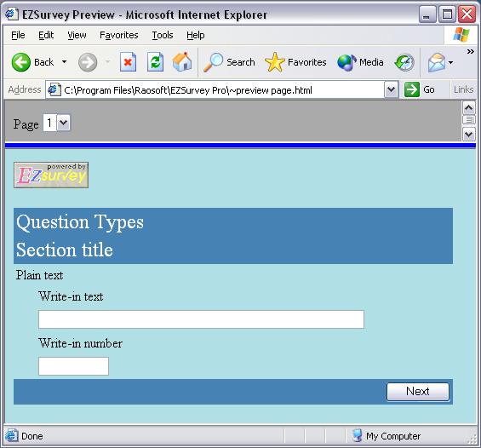
Task: Click the green Back arrow icon
Action: 21,62
